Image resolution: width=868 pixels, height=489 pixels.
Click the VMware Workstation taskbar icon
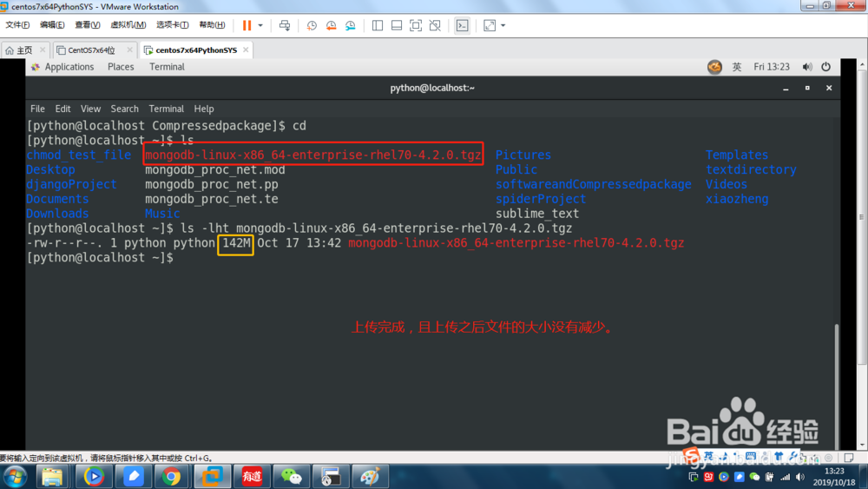click(x=212, y=477)
